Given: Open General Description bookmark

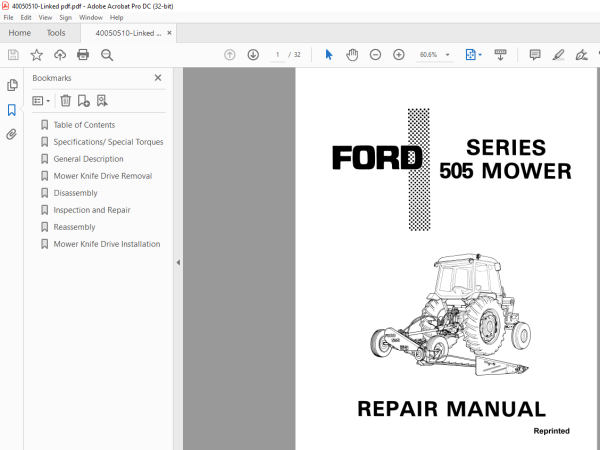Looking at the screenshot, I should pyautogui.click(x=88, y=159).
